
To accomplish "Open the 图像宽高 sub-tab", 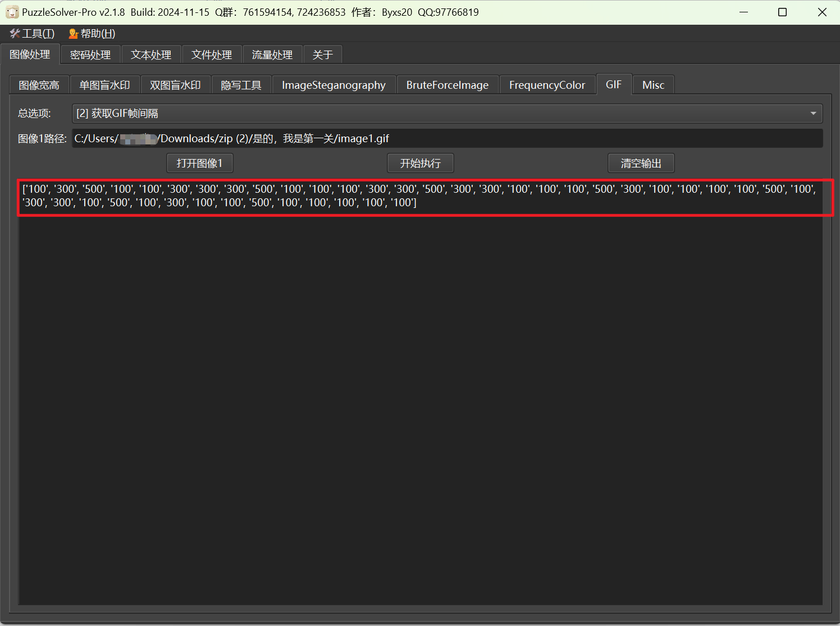I will pyautogui.click(x=39, y=85).
